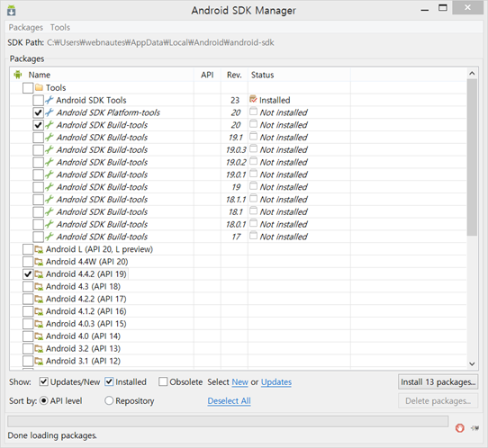The image size is (488, 448).
Task: Click the scroll down arrow of package list
Action: [x=472, y=363]
